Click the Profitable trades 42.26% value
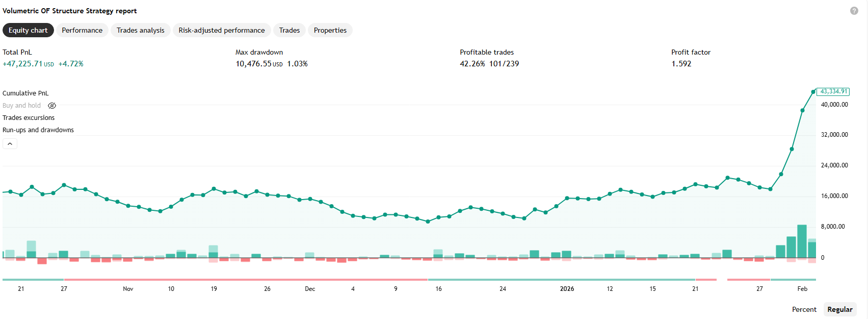868x319 pixels. tap(472, 64)
